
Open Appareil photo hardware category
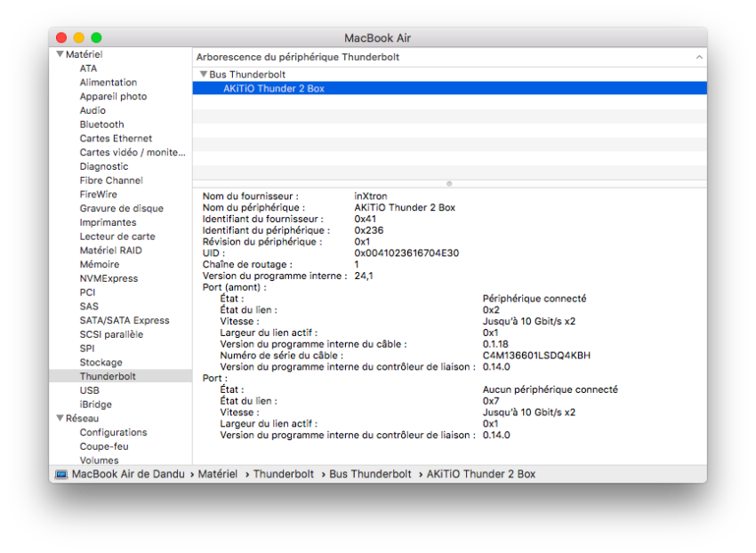[113, 96]
